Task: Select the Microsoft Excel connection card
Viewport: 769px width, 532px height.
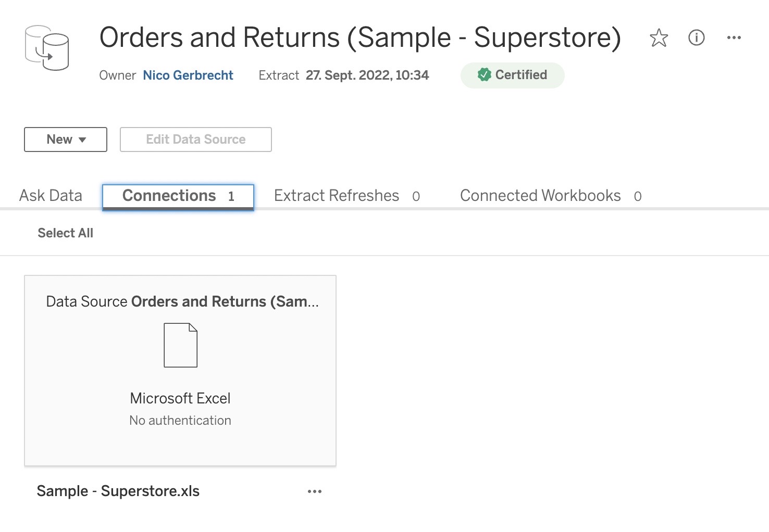Action: (180, 371)
